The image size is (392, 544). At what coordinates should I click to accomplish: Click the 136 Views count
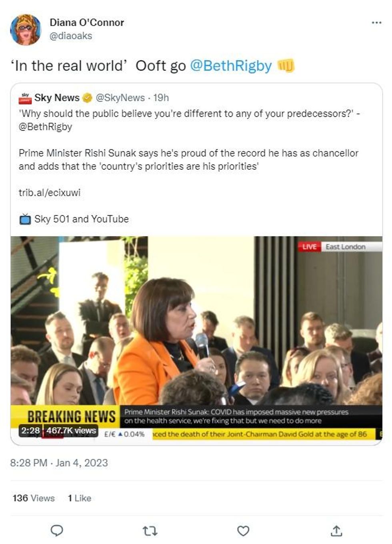click(34, 498)
